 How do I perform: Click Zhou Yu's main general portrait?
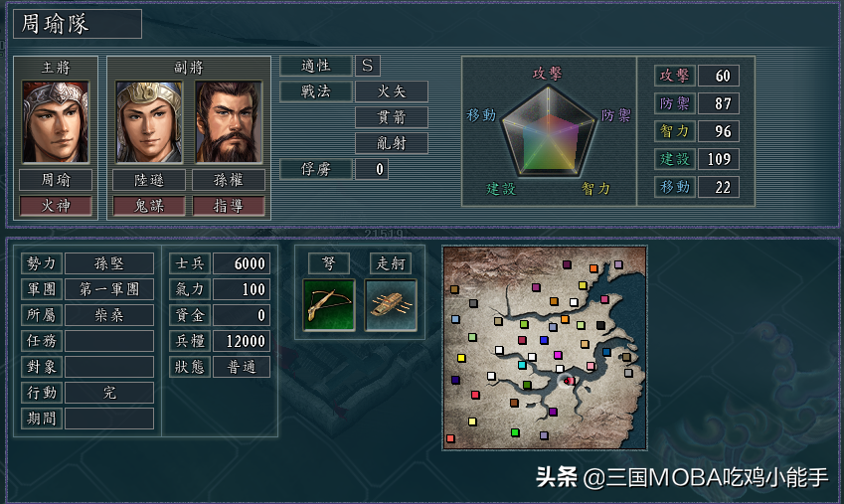coord(56,122)
